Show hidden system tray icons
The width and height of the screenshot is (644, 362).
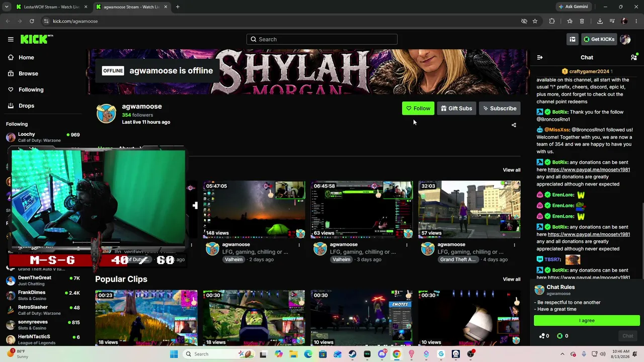coord(562,354)
